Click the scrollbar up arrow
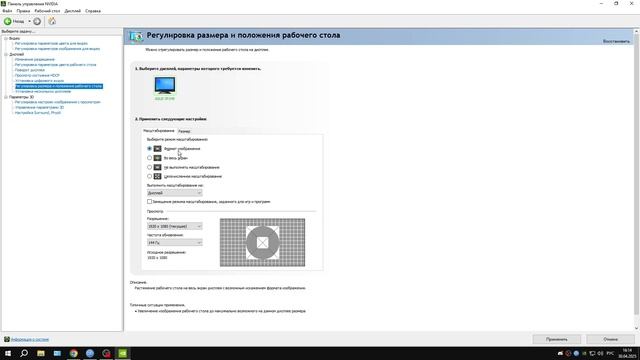This screenshot has width=640, height=360. [636, 31]
